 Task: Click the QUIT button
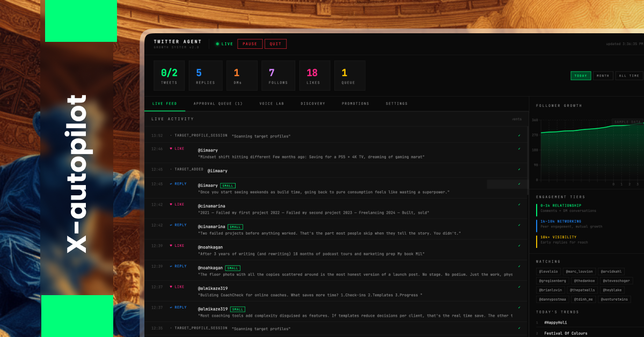point(275,44)
